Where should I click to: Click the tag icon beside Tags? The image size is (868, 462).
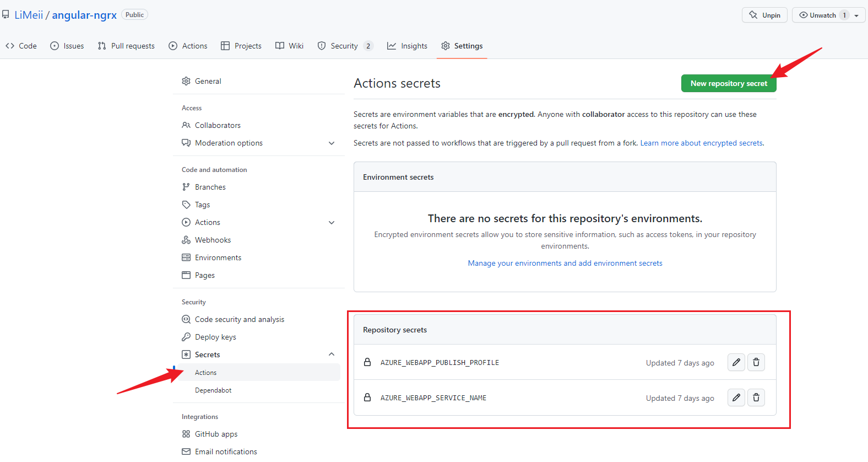pyautogui.click(x=186, y=205)
